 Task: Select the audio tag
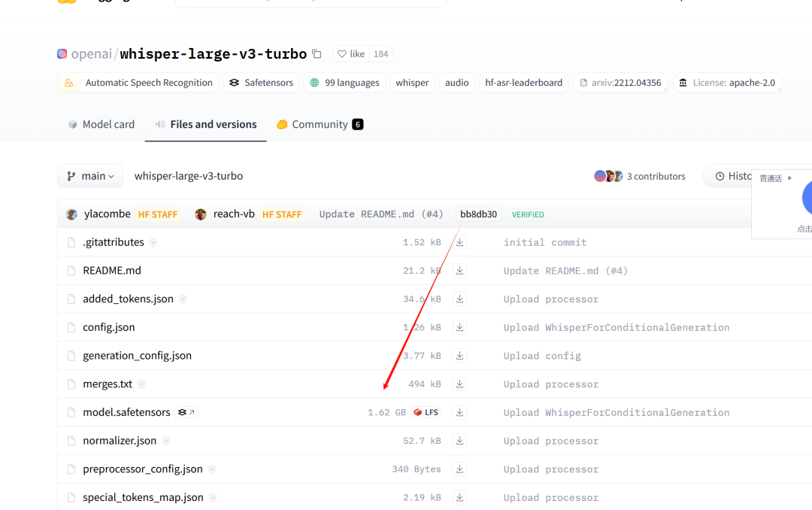tap(457, 83)
